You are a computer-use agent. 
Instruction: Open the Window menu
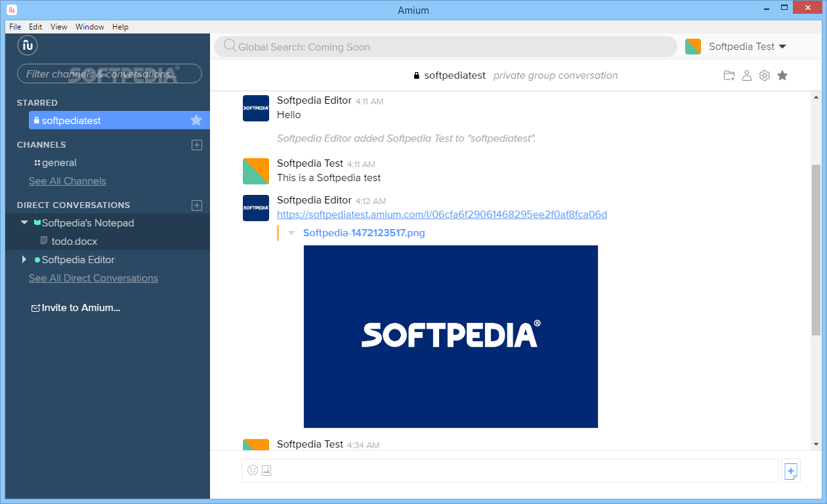pos(90,27)
